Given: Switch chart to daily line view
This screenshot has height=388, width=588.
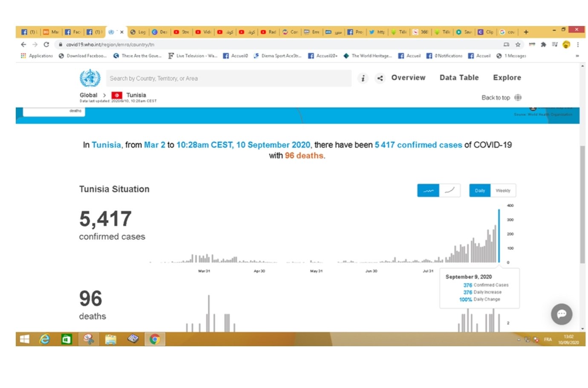Looking at the screenshot, I should [428, 191].
